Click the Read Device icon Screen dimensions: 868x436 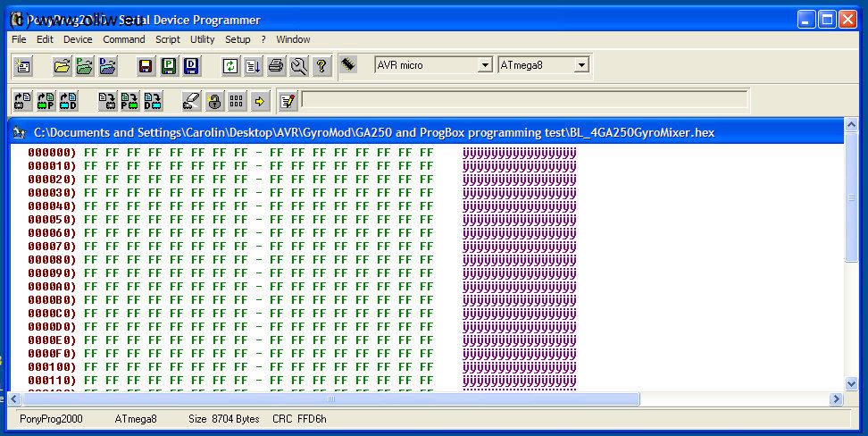click(x=23, y=101)
